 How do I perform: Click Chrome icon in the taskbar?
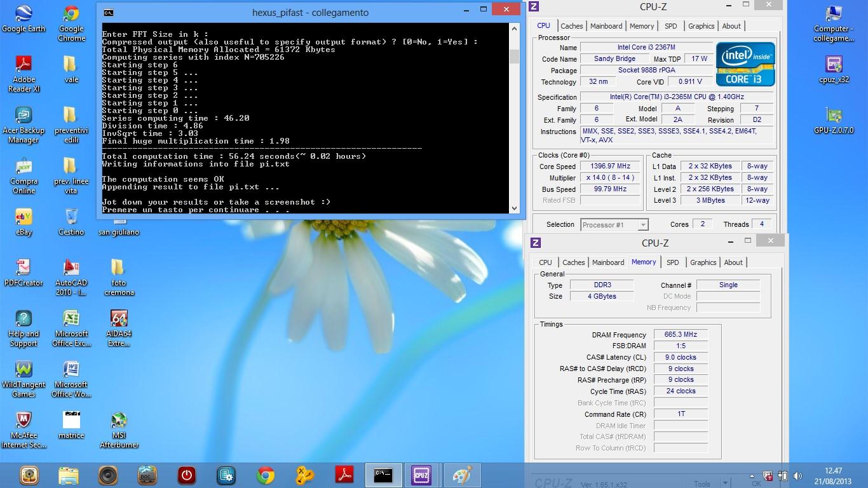pyautogui.click(x=266, y=475)
